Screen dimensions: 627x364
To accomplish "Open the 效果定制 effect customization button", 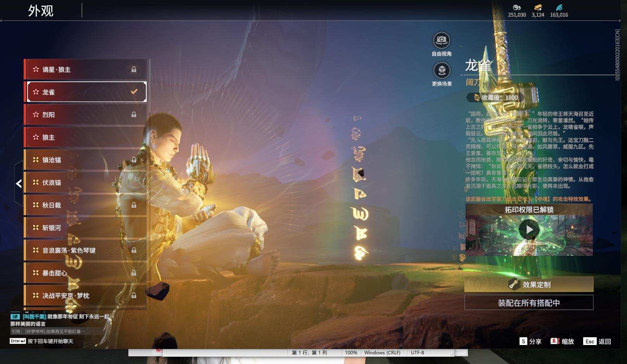I will [529, 285].
